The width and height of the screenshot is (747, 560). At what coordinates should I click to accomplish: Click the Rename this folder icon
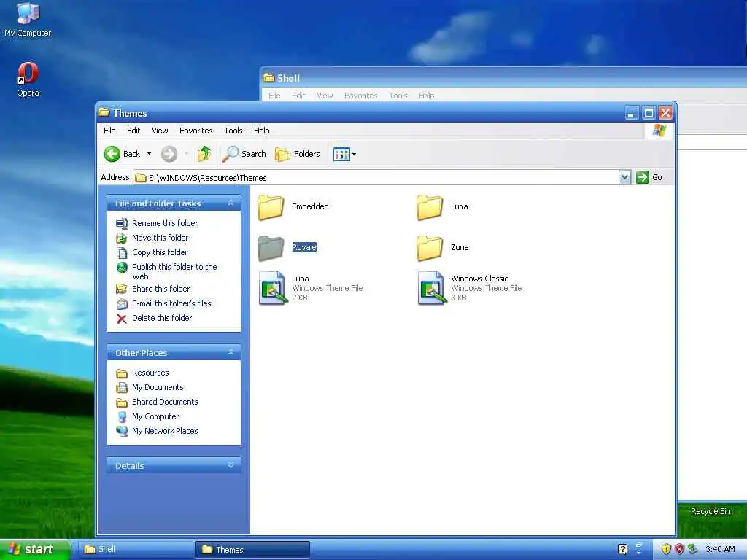pos(122,223)
